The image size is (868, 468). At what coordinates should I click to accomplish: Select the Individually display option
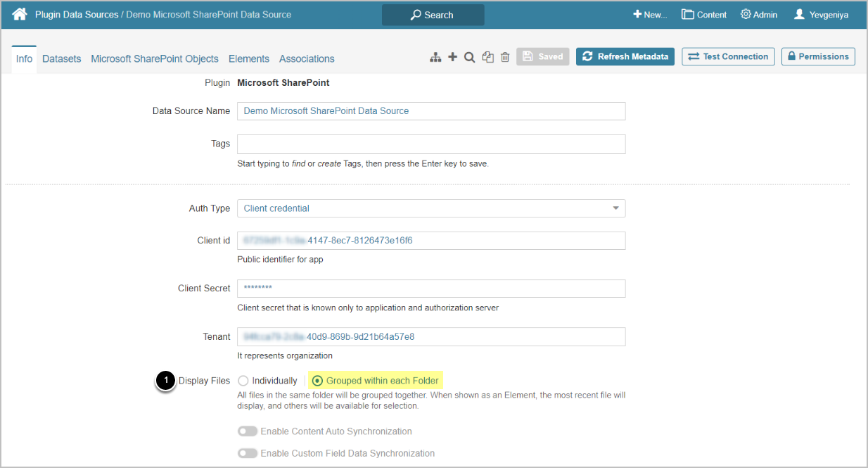[x=243, y=381]
